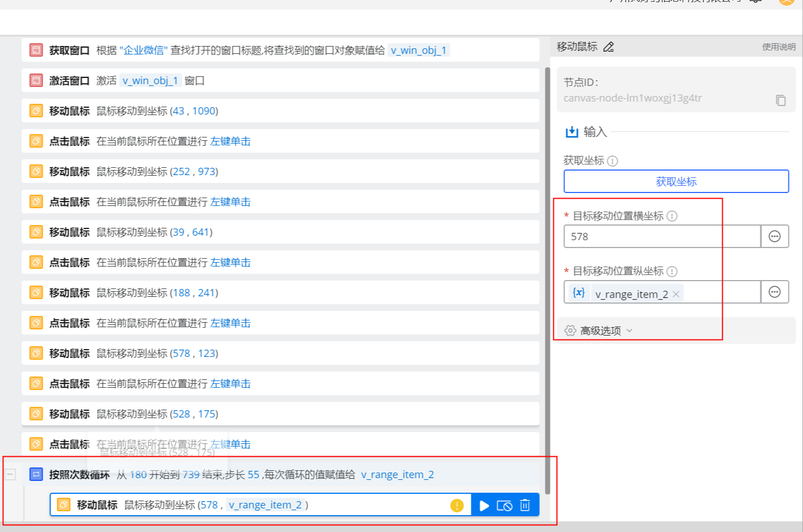Click v_win_obj_1 tag in 激活窗口 row
The width and height of the screenshot is (803, 532).
click(x=150, y=80)
